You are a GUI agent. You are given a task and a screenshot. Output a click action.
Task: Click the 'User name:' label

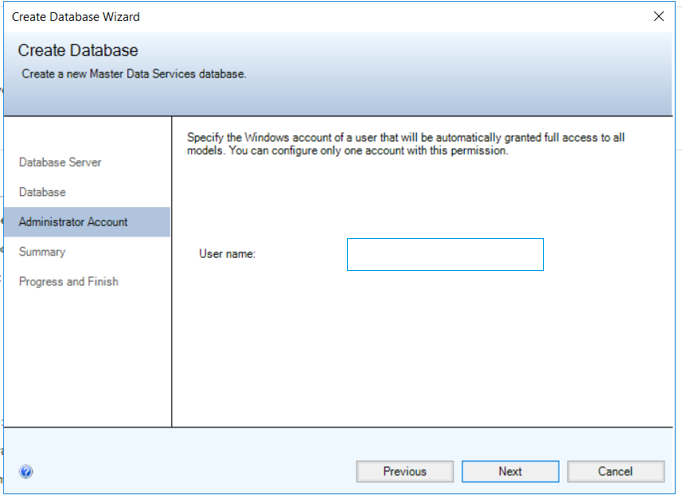[227, 254]
